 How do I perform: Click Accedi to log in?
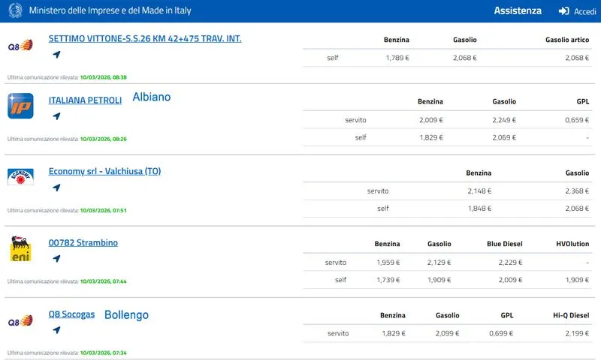pos(584,11)
